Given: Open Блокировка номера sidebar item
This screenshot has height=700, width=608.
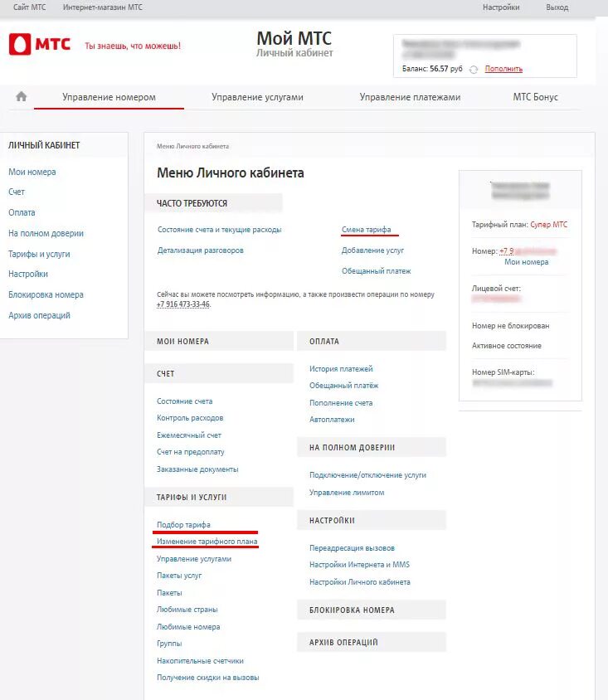Looking at the screenshot, I should coord(46,294).
